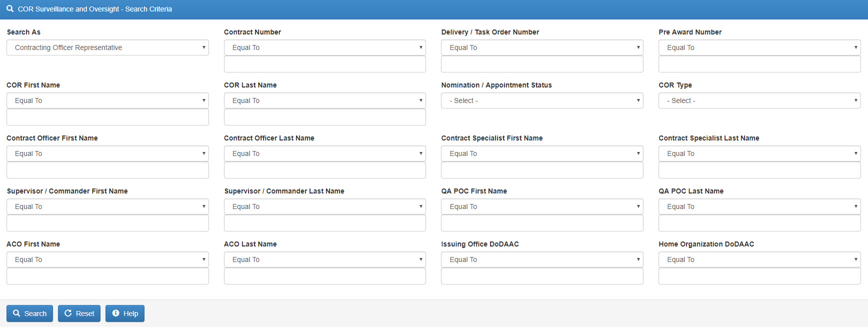
Task: Click the Contract Number text field
Action: pyautogui.click(x=325, y=64)
